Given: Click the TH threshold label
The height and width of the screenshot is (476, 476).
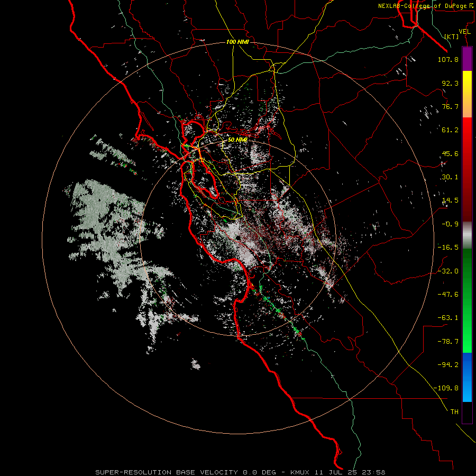Looking at the screenshot, I should tap(454, 411).
